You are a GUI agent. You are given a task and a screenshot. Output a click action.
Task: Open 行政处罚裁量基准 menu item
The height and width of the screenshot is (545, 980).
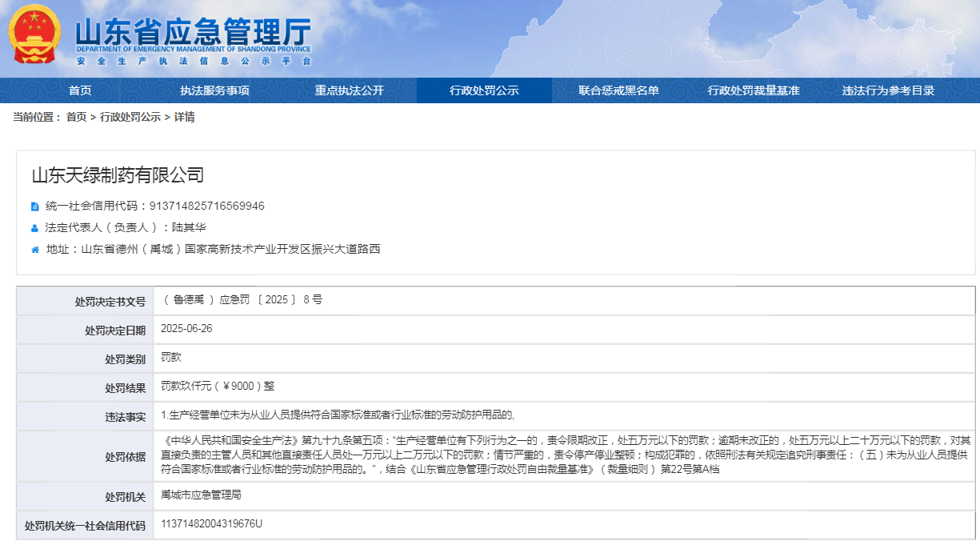[x=754, y=90]
